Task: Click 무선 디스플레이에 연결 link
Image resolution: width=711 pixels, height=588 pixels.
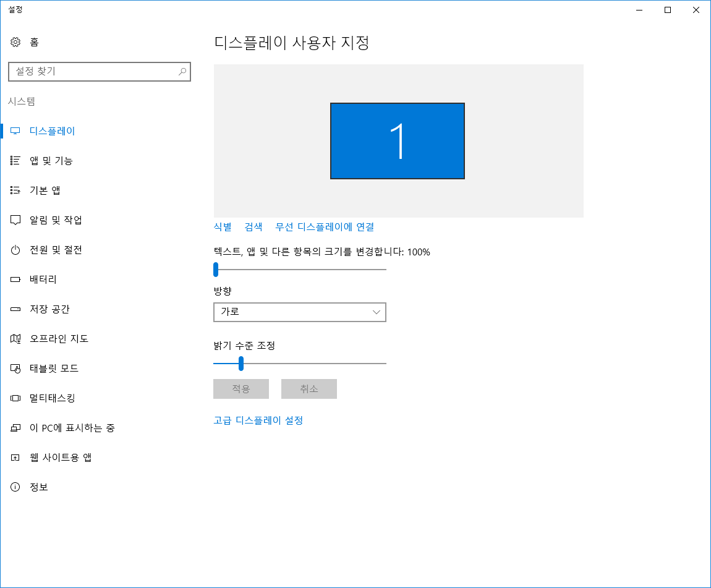Action: [325, 227]
